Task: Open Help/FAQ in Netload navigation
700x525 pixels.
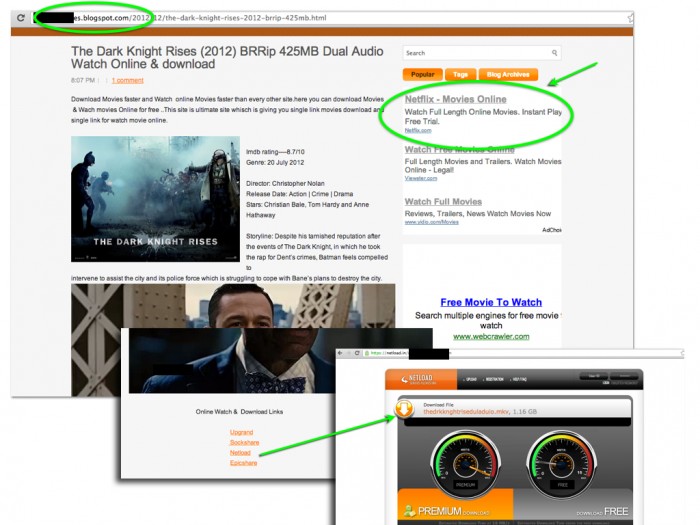Action: [519, 379]
